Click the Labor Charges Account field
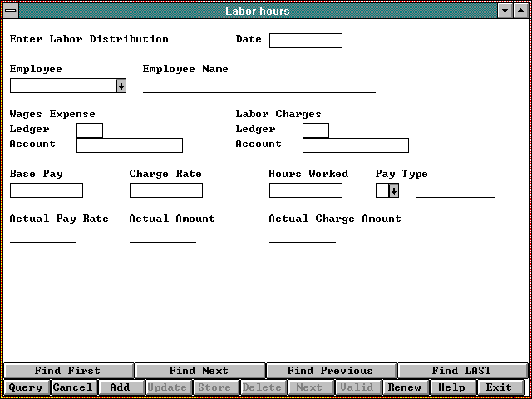532x399 pixels. pos(355,145)
